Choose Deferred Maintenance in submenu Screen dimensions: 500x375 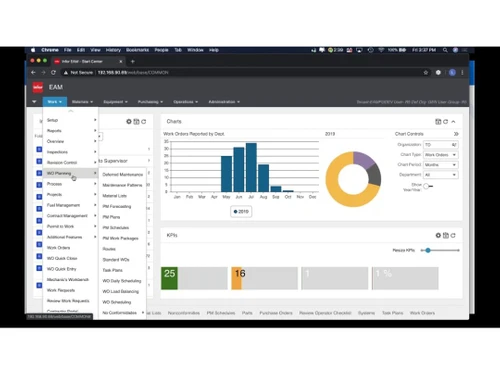(122, 175)
